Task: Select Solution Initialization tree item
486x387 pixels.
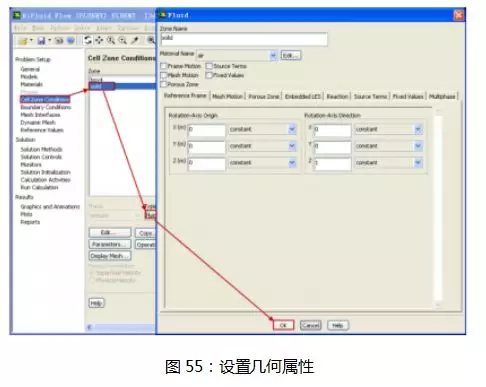Action: click(45, 172)
